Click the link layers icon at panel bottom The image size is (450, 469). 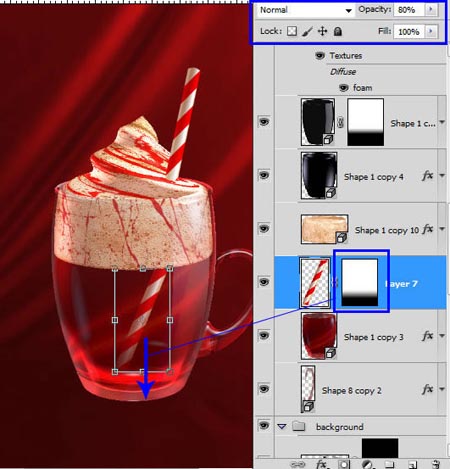298,464
